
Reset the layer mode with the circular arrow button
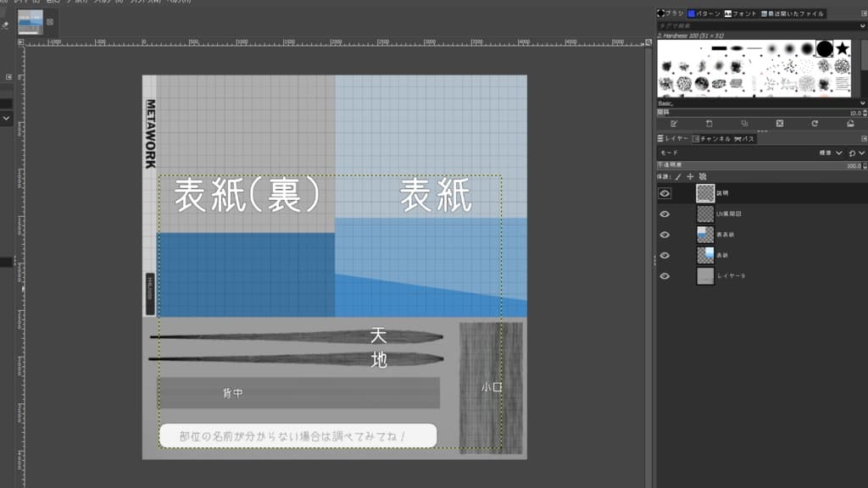[x=852, y=153]
